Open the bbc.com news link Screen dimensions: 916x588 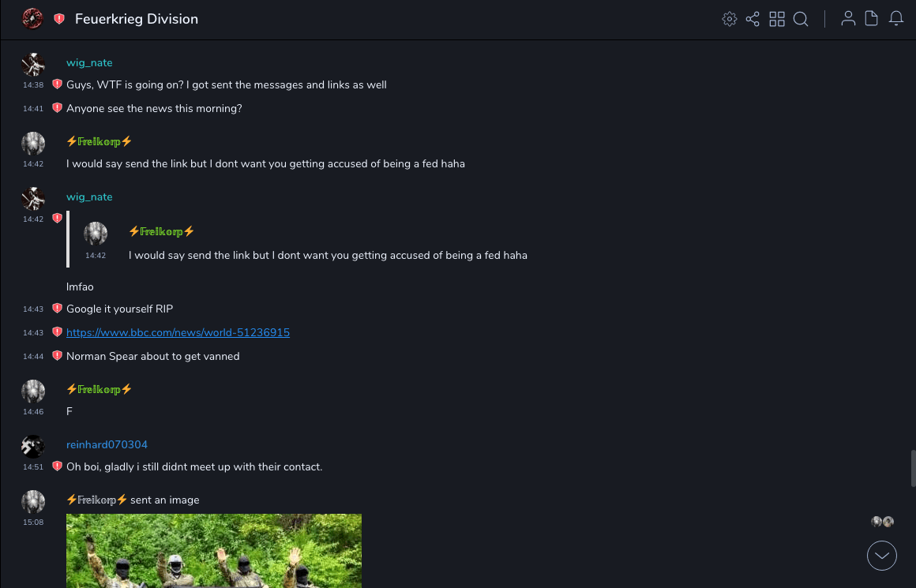pos(178,333)
